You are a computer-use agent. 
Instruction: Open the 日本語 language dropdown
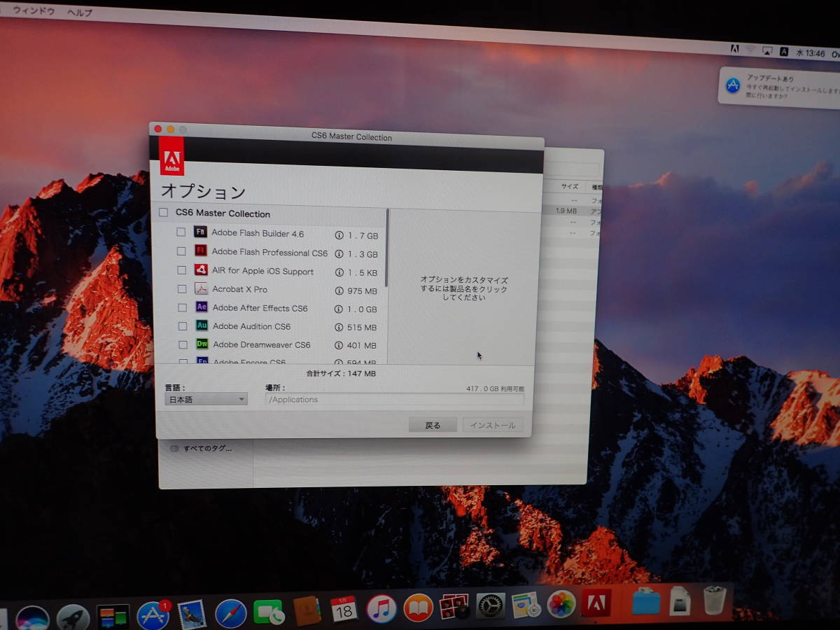[206, 399]
